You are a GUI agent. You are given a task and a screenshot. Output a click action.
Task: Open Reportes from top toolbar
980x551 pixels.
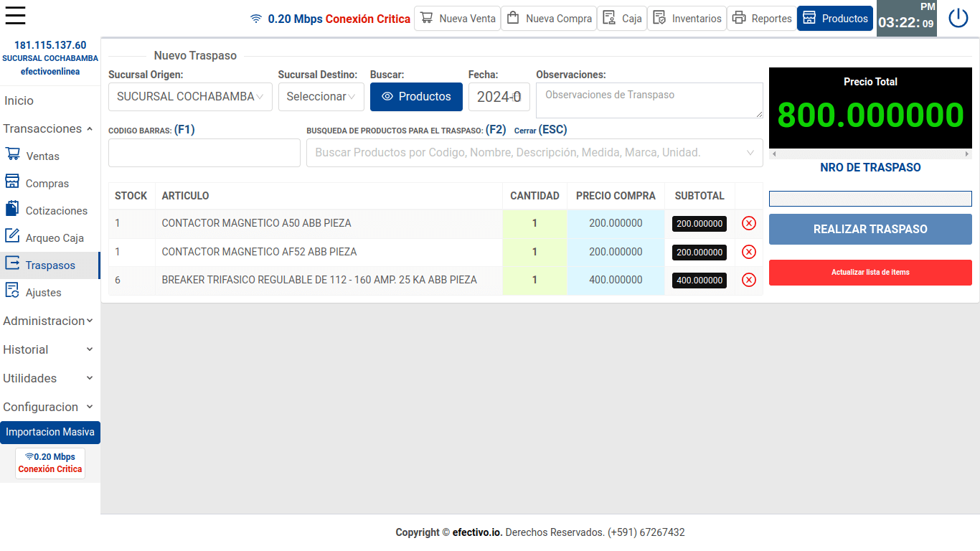(762, 18)
